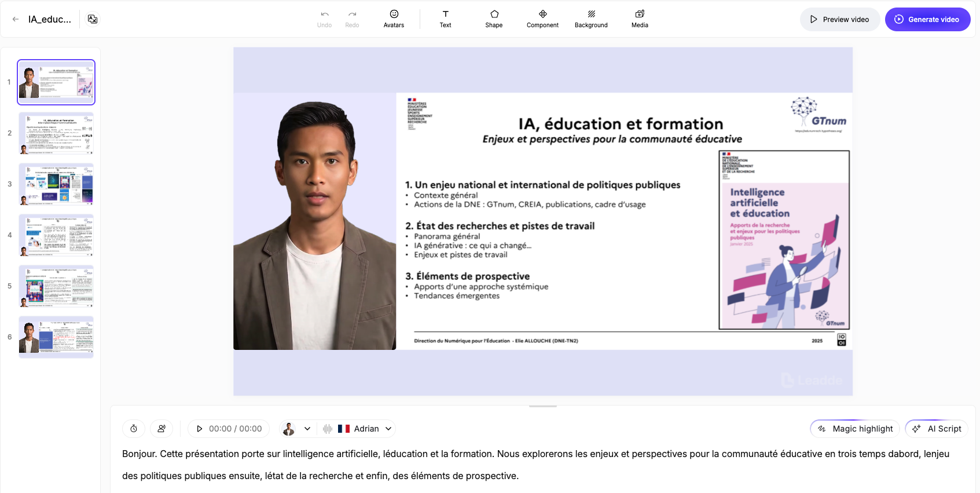This screenshot has height=493, width=980.
Task: Enable Magic highlight
Action: (855, 429)
